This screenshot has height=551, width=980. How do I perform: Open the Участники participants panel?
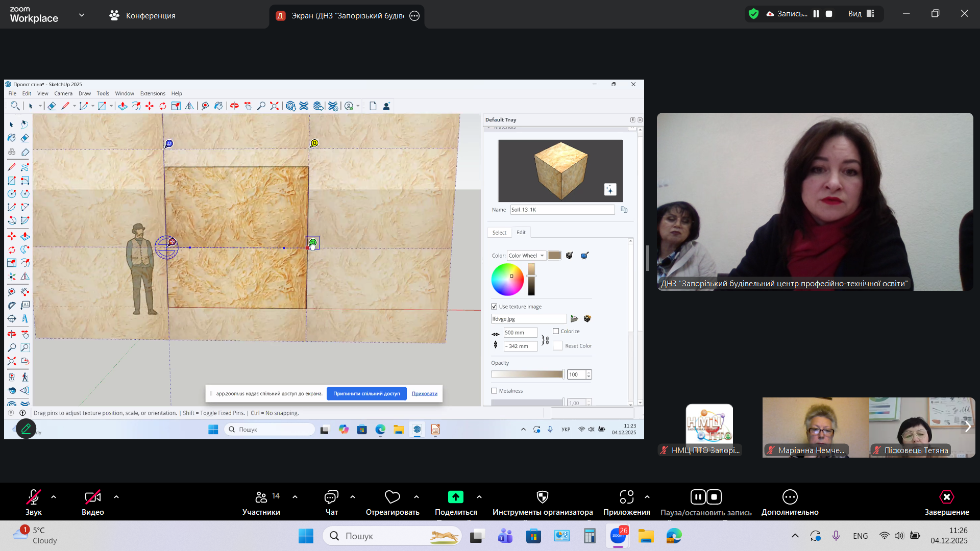click(x=261, y=502)
